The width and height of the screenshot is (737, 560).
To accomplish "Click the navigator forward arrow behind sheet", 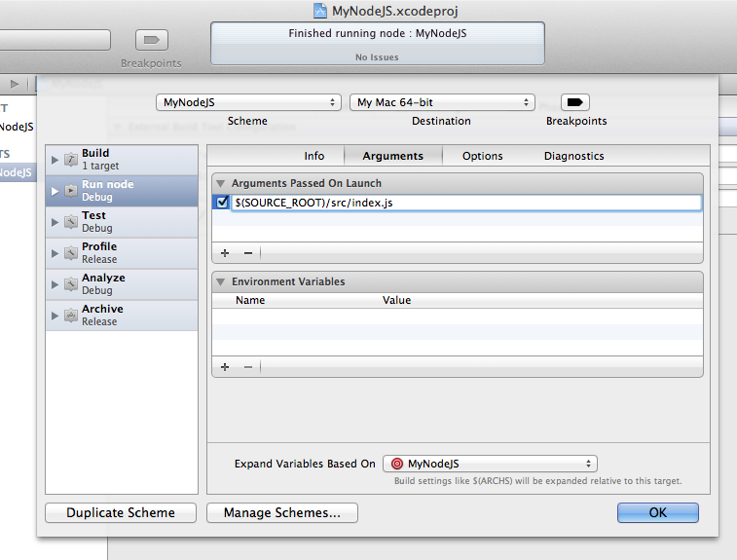I will tap(15, 84).
